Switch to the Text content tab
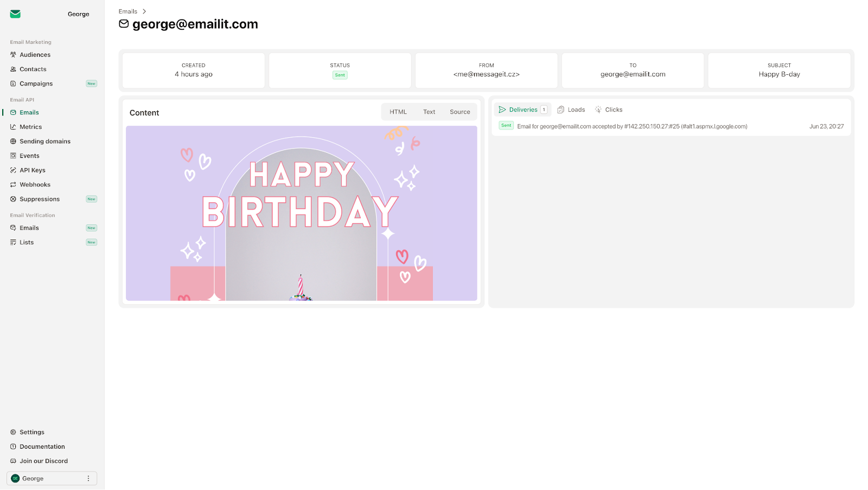The height and width of the screenshot is (490, 868). 429,112
